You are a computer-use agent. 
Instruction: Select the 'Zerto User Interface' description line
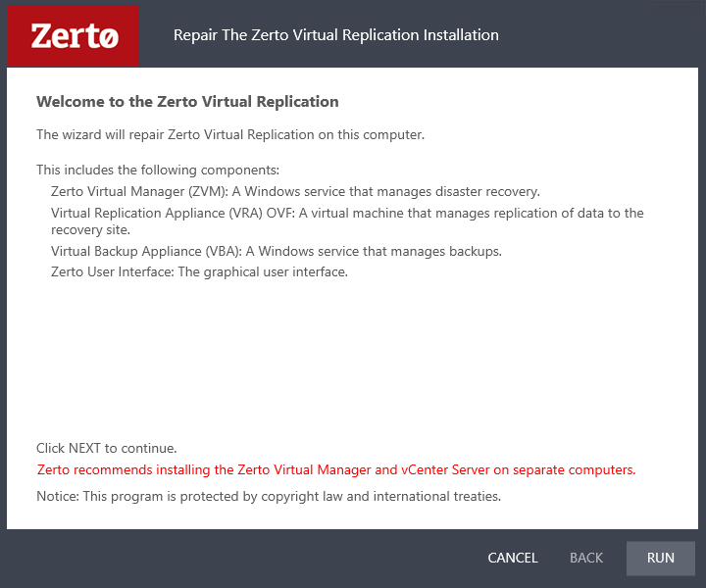coord(199,272)
